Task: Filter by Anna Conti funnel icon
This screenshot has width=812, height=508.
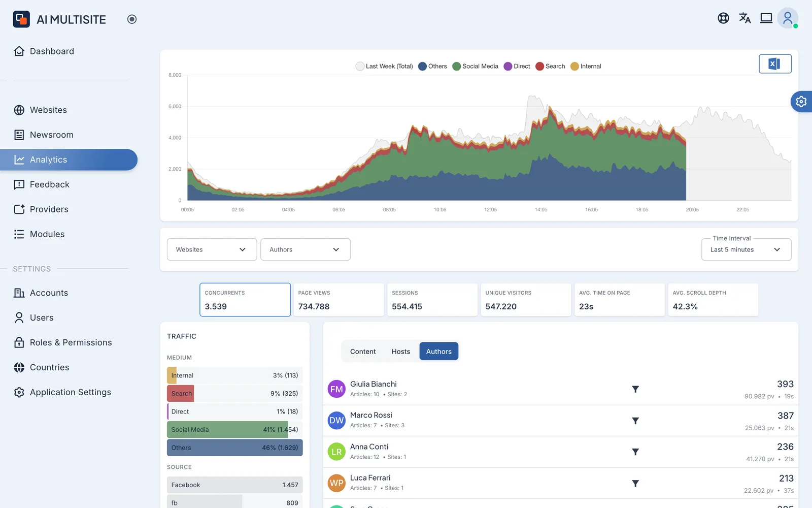Action: pyautogui.click(x=635, y=452)
